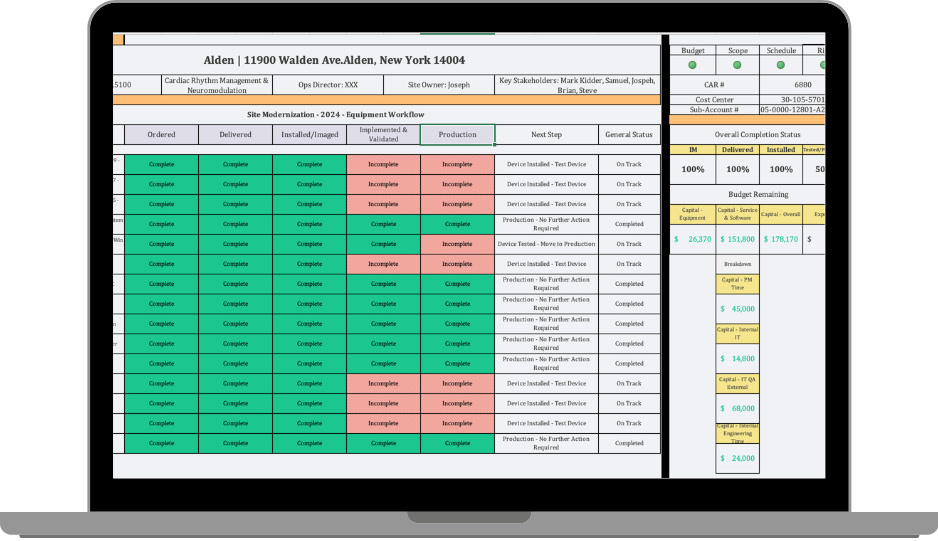Screen dimensions: 938x541
Task: Click the green status dot under Budget
Action: tap(692, 65)
